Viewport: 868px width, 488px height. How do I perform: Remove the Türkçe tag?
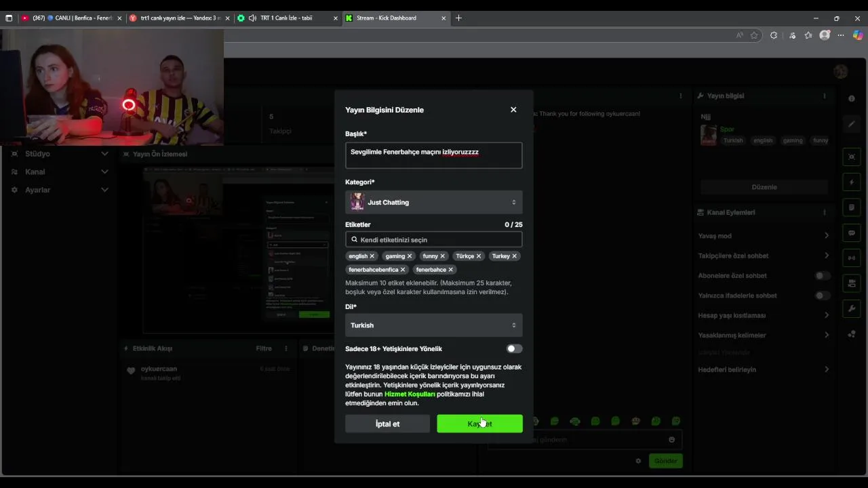(479, 256)
